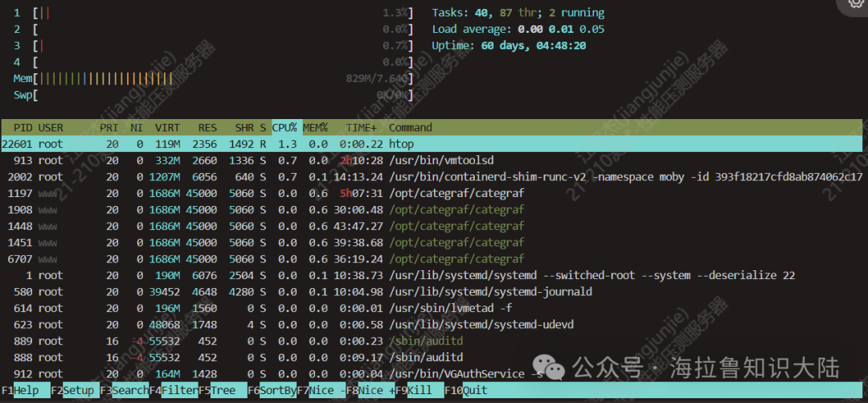Open F6 SortBy menu
868x403 pixels.
[x=272, y=390]
